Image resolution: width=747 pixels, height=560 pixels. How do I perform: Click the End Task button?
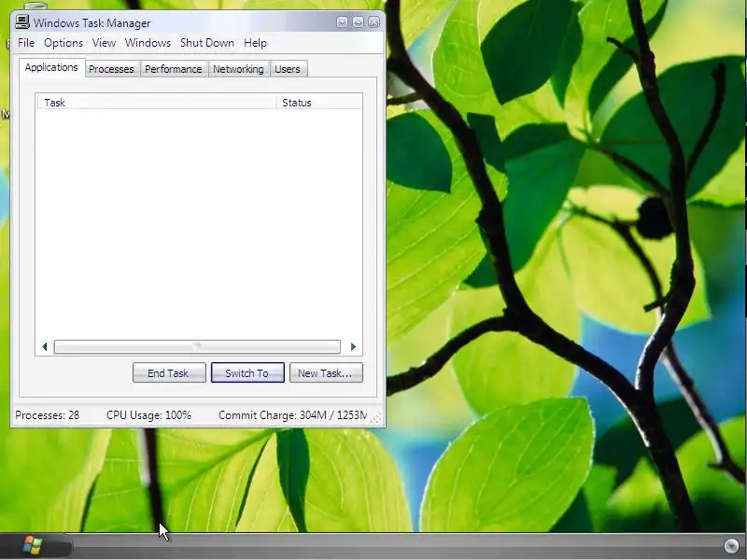[169, 372]
